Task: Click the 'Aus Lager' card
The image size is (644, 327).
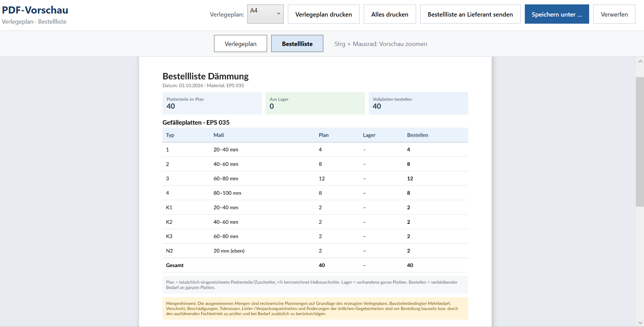Action: (x=315, y=103)
